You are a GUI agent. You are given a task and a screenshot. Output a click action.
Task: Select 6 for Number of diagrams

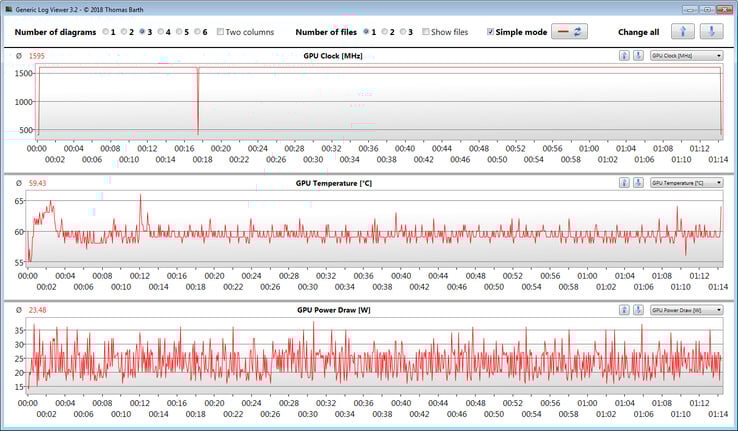197,32
